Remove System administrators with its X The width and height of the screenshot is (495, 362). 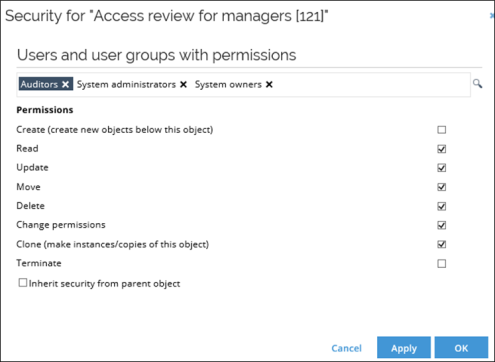click(x=183, y=84)
